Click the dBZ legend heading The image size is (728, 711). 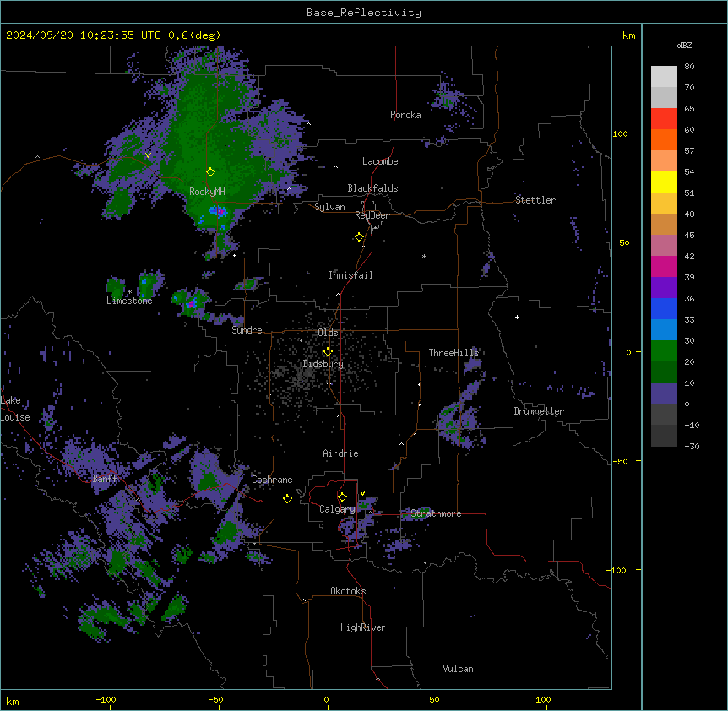[x=684, y=45]
